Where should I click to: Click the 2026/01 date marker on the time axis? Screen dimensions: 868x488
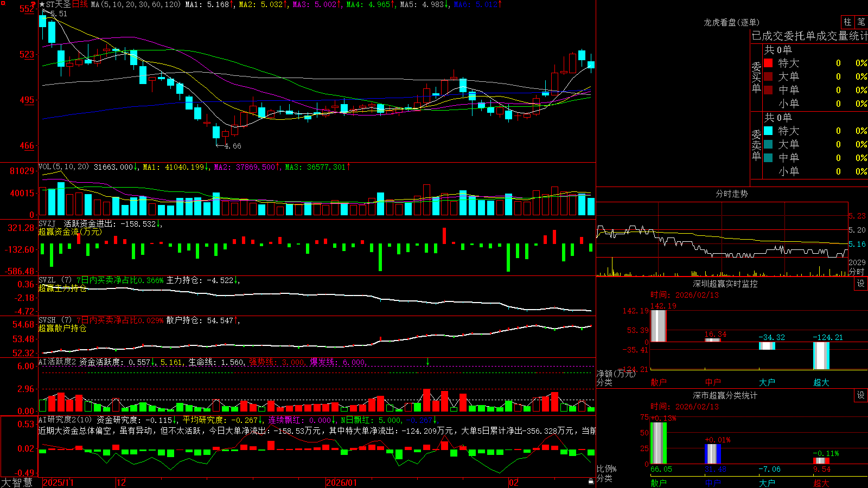click(x=341, y=483)
